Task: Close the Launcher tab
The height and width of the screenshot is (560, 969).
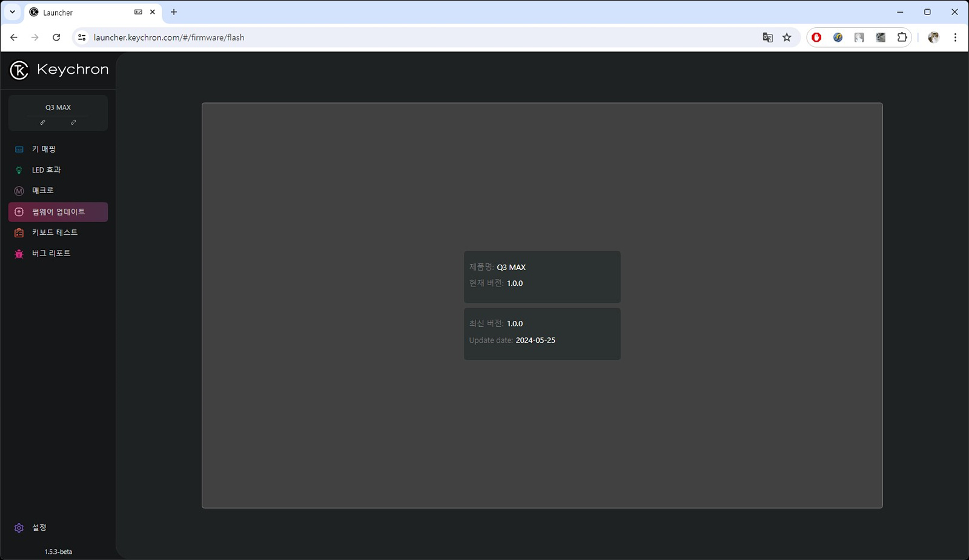Action: [153, 12]
